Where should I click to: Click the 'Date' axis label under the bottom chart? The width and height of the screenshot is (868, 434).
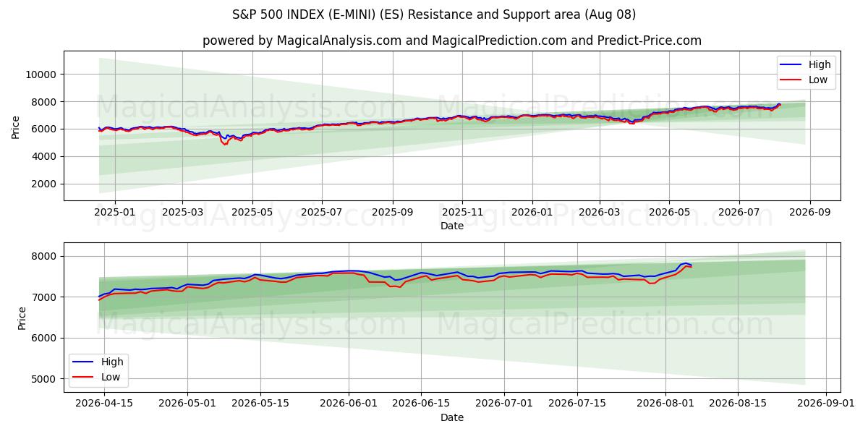(x=452, y=417)
